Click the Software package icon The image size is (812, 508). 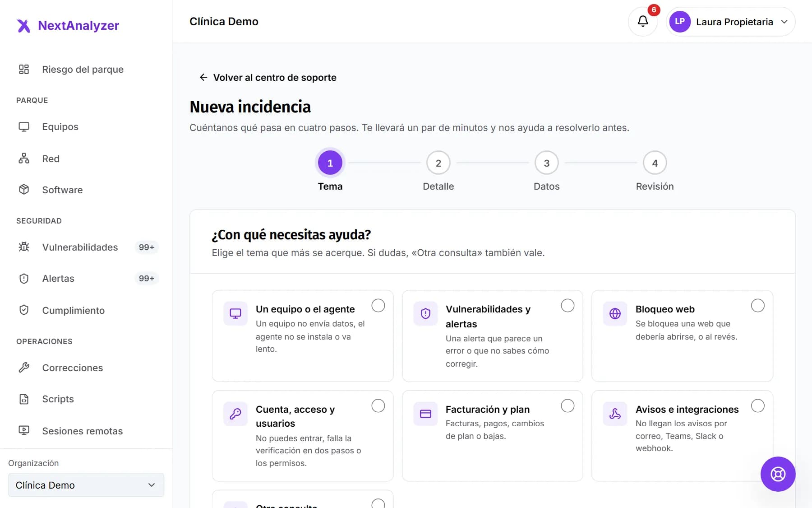click(x=24, y=190)
